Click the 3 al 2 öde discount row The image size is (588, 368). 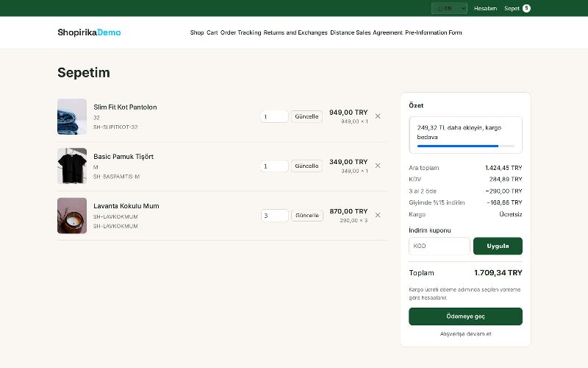[x=465, y=191]
